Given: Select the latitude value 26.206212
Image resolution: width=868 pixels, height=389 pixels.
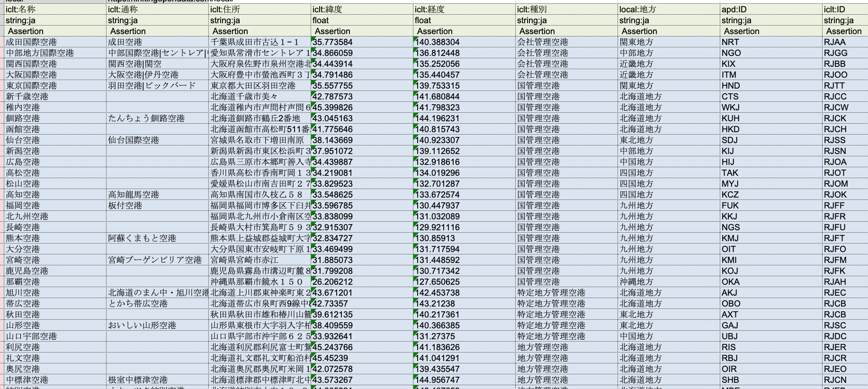Looking at the screenshot, I should click(362, 282).
